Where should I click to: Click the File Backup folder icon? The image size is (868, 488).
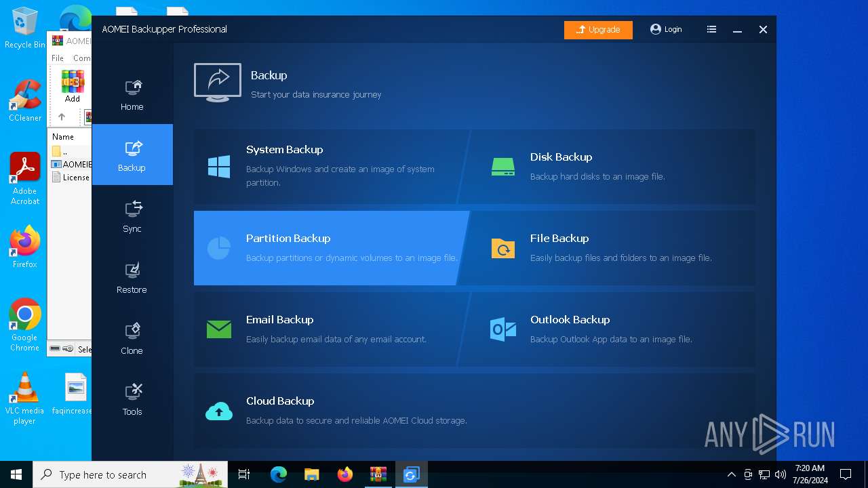point(503,249)
